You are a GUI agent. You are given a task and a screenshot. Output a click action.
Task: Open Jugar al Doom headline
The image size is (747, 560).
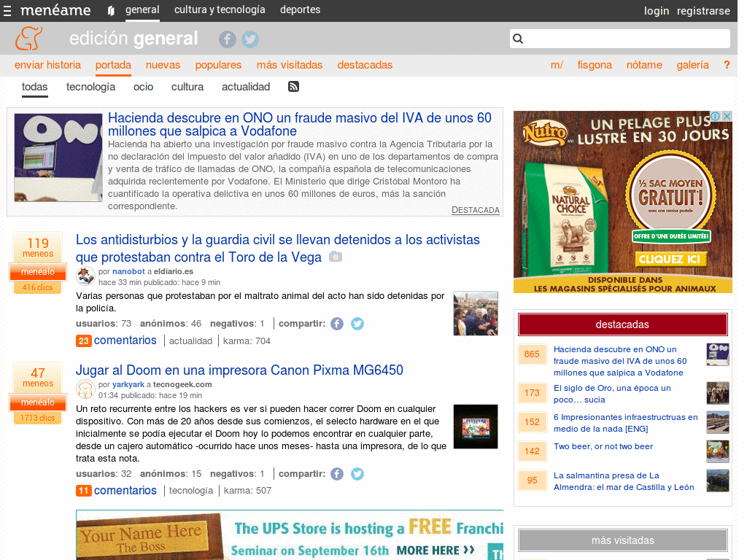[239, 370]
